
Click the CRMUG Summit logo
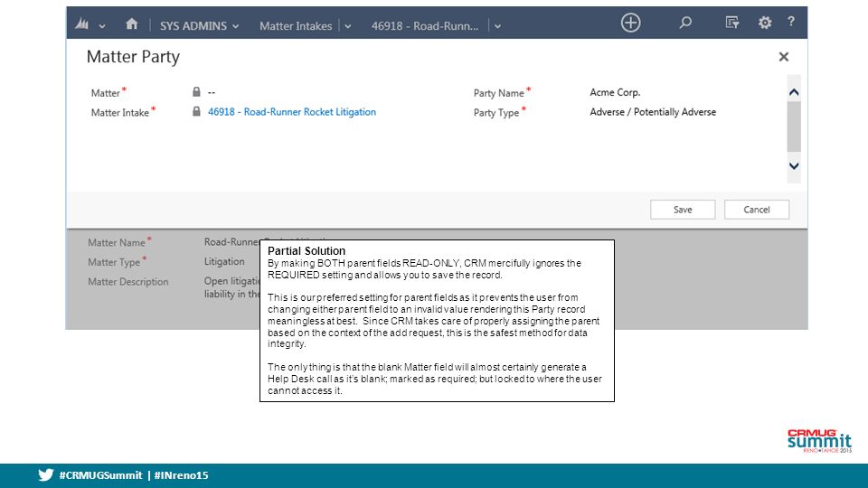click(819, 440)
